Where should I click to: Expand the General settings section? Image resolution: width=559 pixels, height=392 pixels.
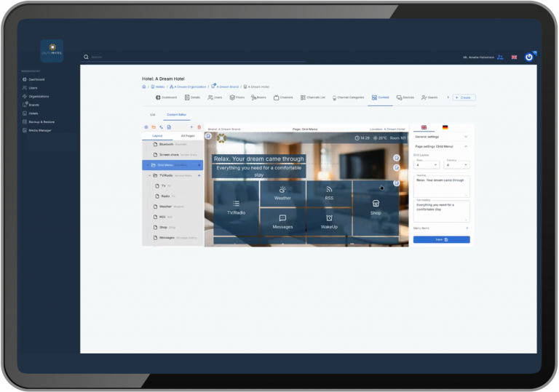click(442, 136)
